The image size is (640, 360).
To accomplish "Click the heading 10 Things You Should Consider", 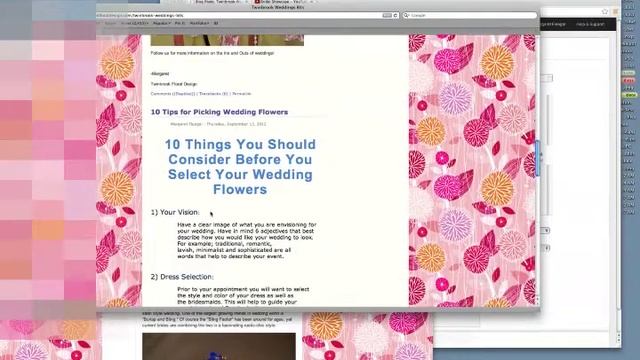I will [x=240, y=167].
